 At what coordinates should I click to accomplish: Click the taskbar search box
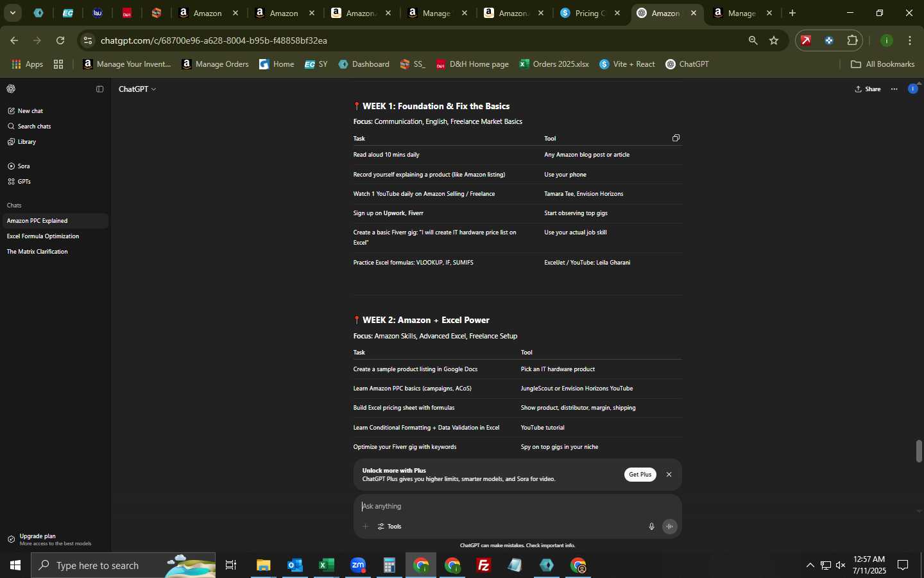click(123, 565)
